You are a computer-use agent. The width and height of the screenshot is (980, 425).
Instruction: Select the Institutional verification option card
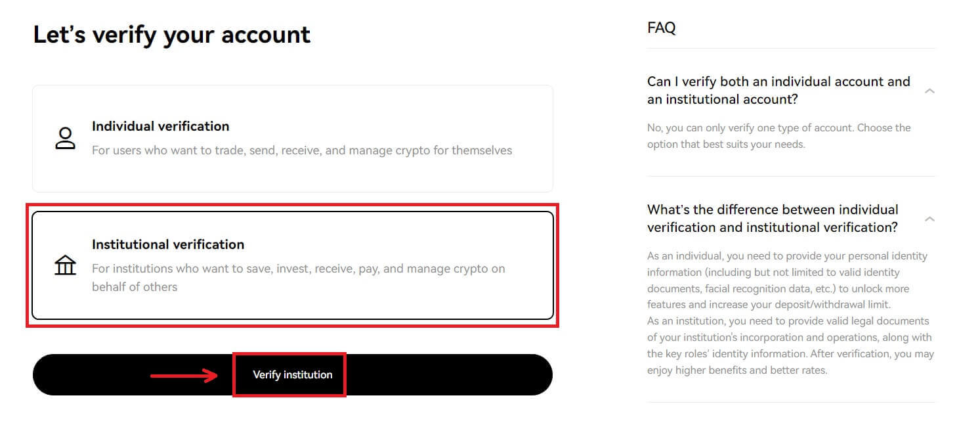click(292, 266)
